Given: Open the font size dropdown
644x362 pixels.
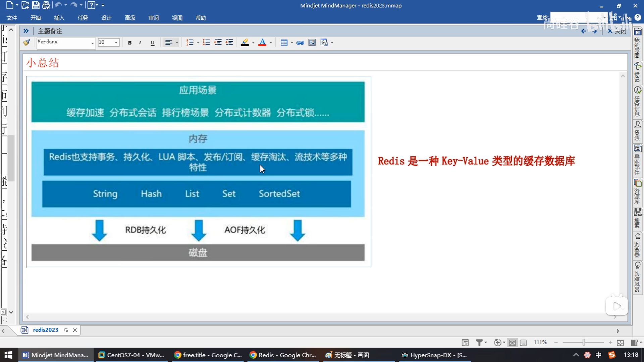Looking at the screenshot, I should pos(116,43).
